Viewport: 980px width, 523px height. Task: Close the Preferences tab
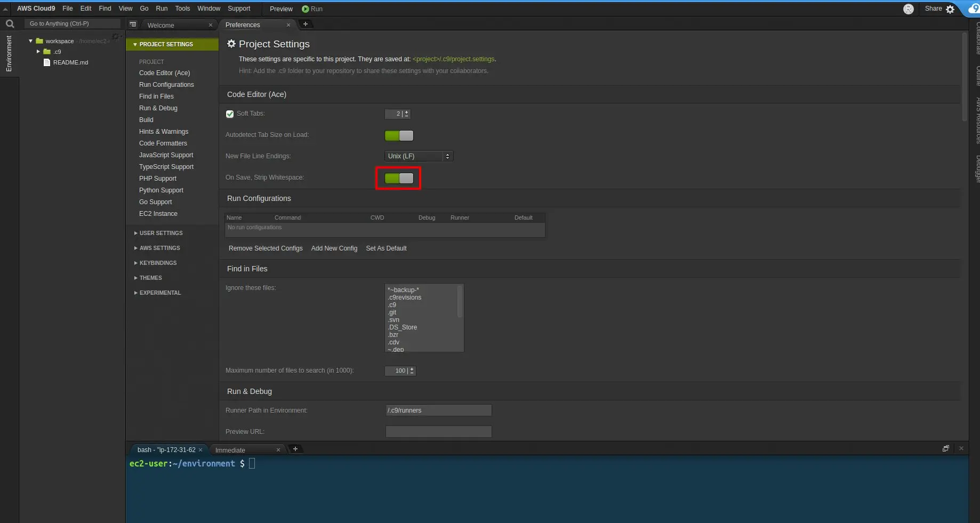point(288,25)
